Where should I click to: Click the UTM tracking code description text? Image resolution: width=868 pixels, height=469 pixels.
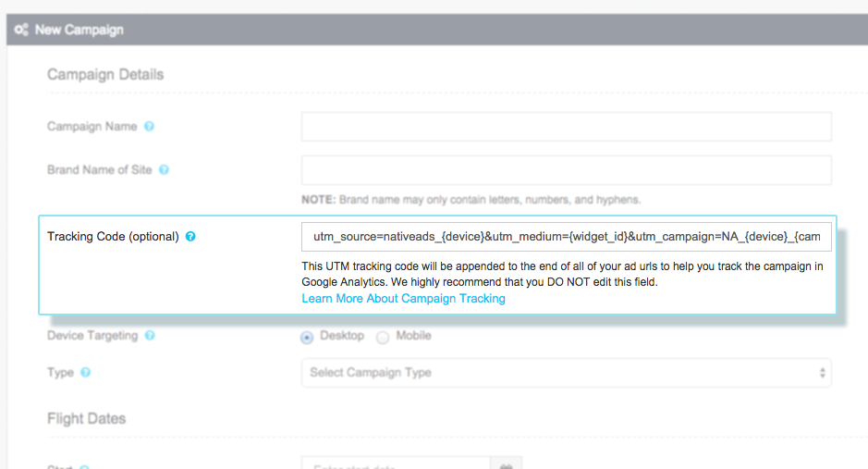tap(562, 274)
